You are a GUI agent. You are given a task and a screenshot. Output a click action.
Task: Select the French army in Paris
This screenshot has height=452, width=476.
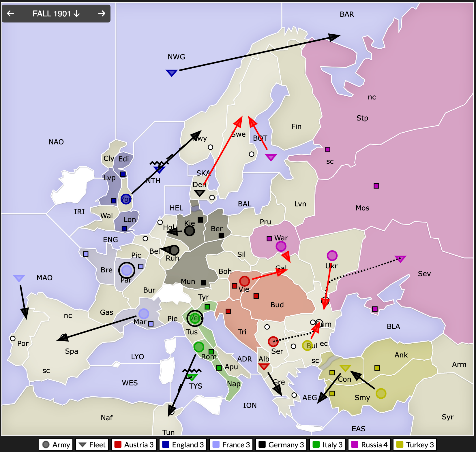(127, 270)
